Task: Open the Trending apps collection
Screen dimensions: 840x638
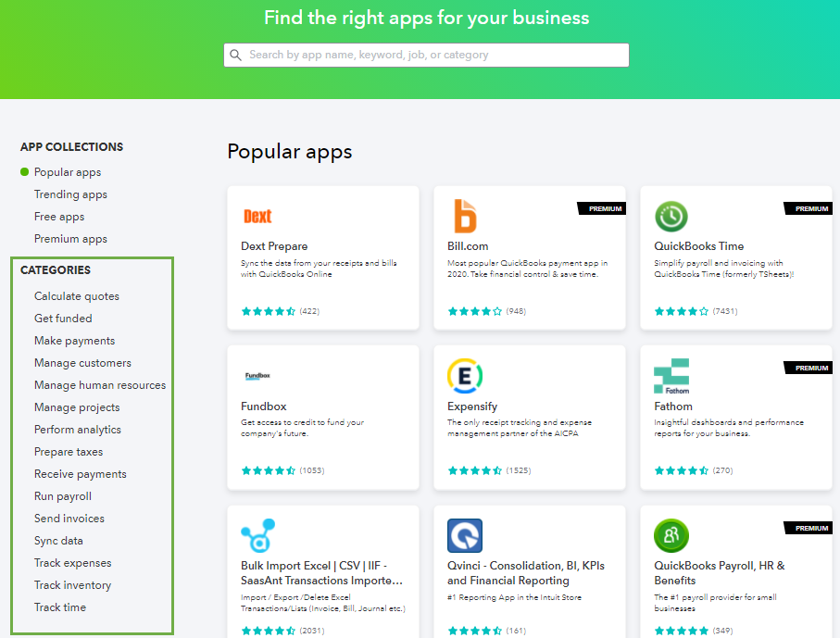Action: coord(70,194)
